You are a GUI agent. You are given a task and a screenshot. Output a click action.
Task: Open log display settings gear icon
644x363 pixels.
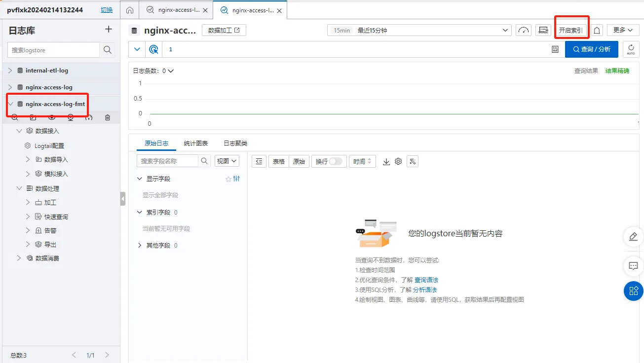398,161
